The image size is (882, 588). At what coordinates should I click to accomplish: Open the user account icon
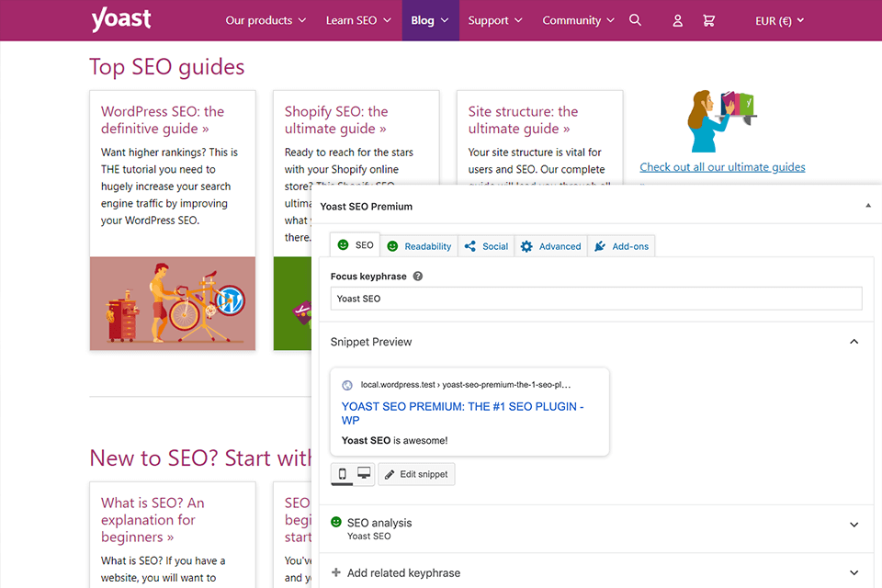coord(678,21)
